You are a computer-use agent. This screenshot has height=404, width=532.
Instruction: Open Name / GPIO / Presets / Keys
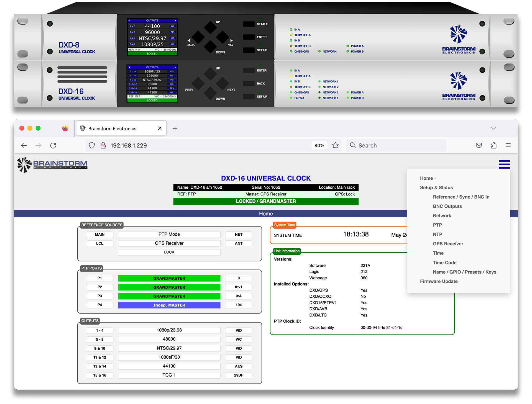(464, 272)
